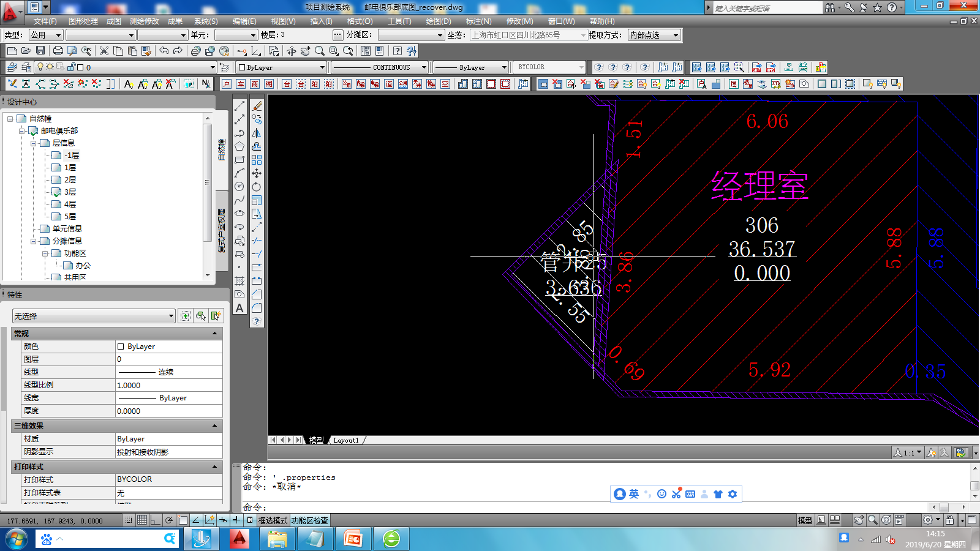980x551 pixels.
Task: Open the 分摊区 dropdown
Action: tap(411, 36)
